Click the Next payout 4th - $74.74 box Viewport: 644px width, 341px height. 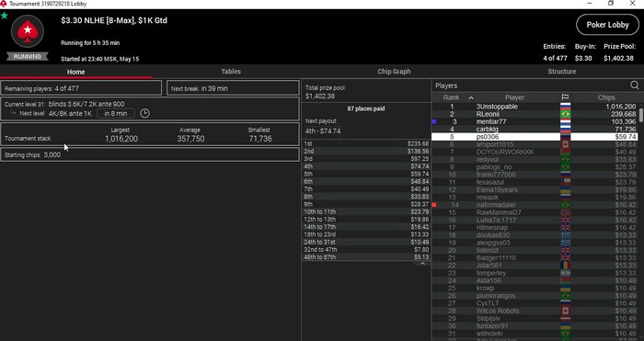(323, 131)
